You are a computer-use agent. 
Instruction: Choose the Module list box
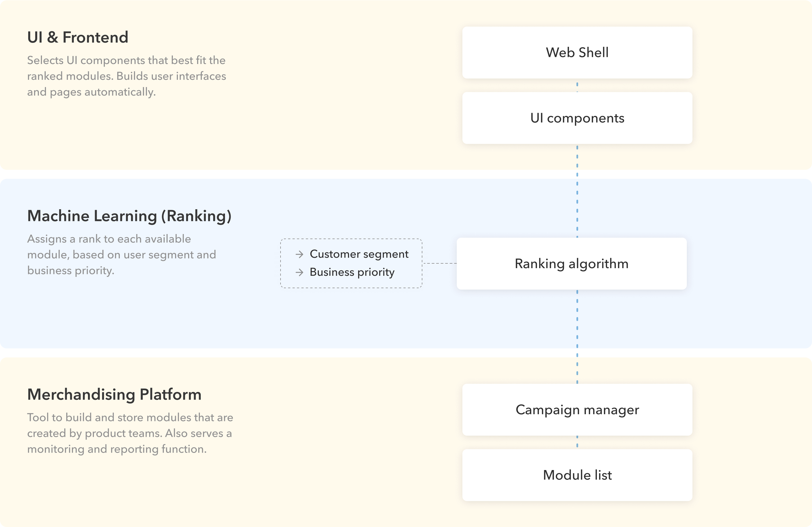click(x=577, y=475)
